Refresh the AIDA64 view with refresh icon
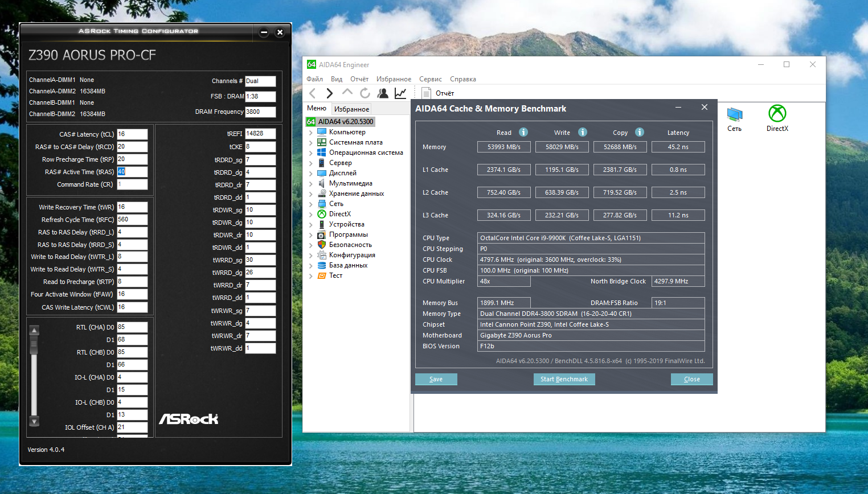The image size is (868, 494). click(365, 93)
